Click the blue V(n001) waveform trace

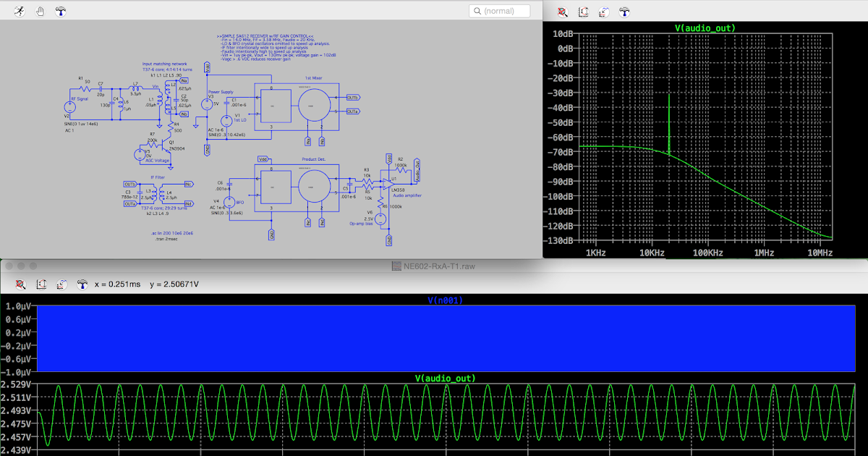(434, 337)
